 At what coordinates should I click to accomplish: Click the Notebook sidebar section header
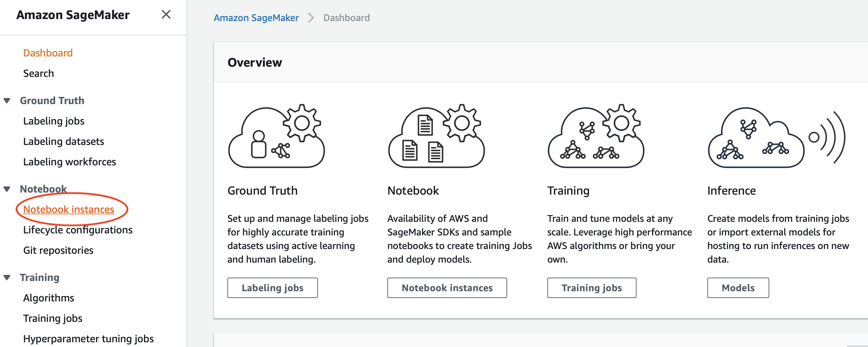[43, 189]
